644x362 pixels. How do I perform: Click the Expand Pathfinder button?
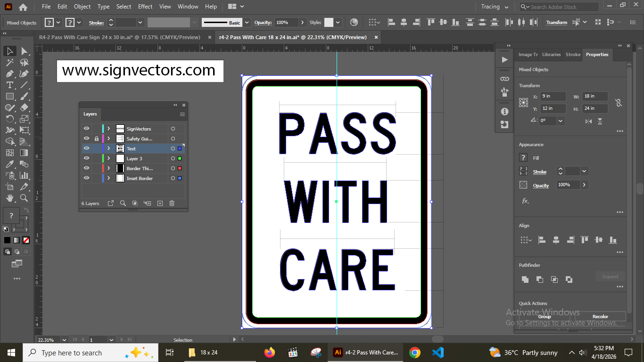coord(610,276)
